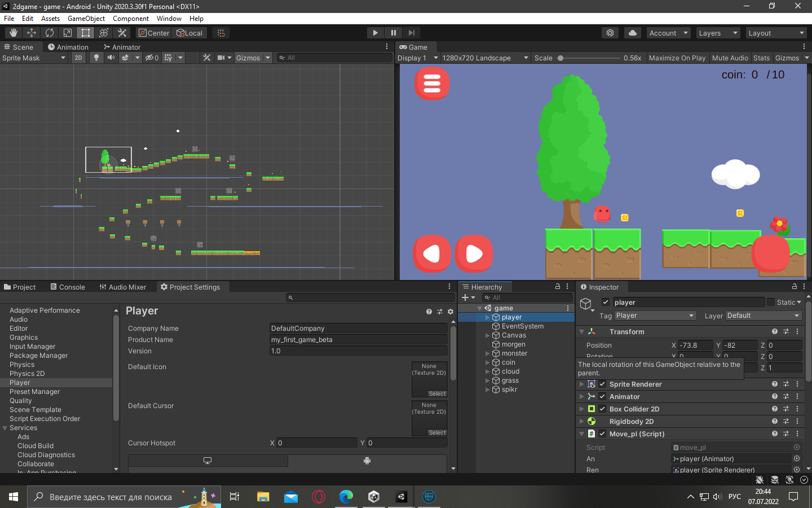Open Player settings gear menu
The height and width of the screenshot is (508, 812).
451,312
